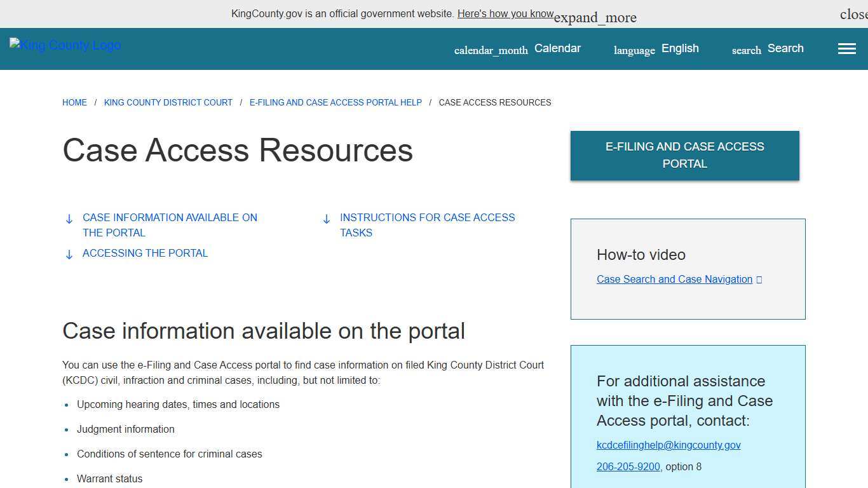Click down-arrow icon before Accessing The Portal
This screenshot has width=868, height=488.
69,254
